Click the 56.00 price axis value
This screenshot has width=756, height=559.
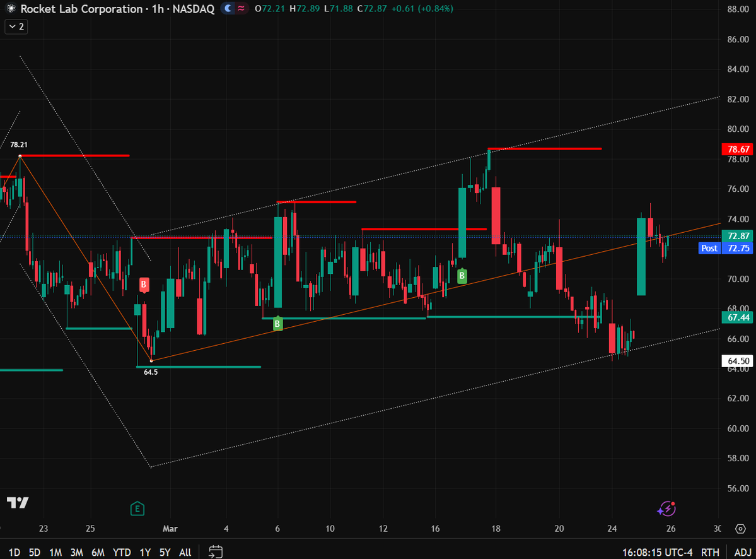pos(738,488)
